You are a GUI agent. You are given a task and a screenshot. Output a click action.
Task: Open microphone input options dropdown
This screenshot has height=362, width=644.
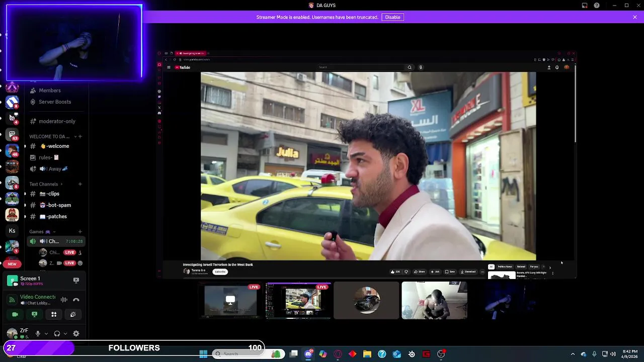46,334
